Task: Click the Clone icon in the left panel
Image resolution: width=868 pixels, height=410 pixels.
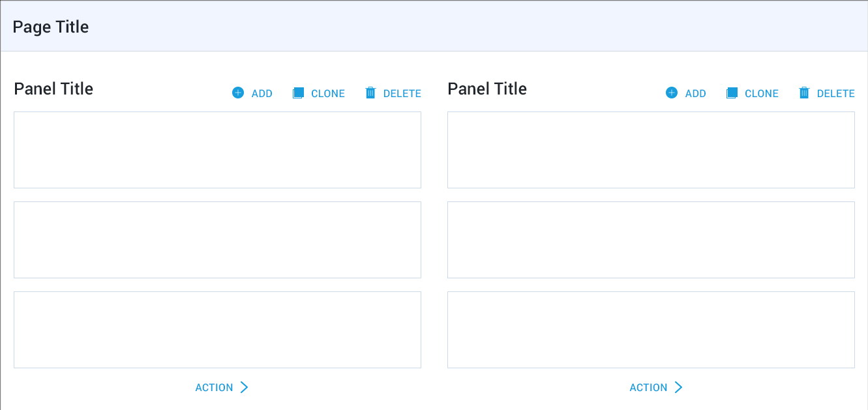Action: point(299,93)
